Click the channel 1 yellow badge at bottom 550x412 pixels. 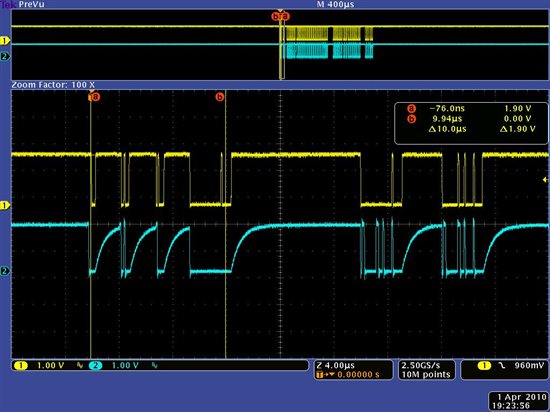(x=21, y=366)
